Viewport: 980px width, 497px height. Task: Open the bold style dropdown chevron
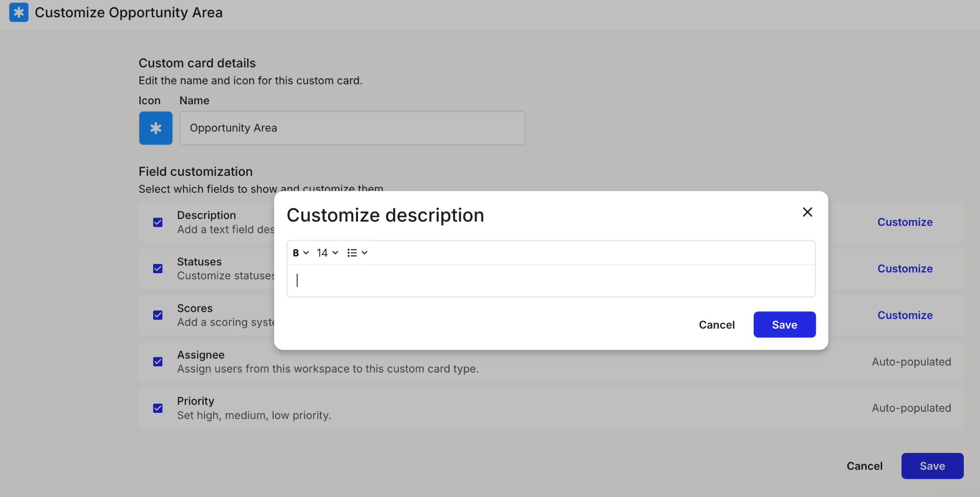click(306, 253)
